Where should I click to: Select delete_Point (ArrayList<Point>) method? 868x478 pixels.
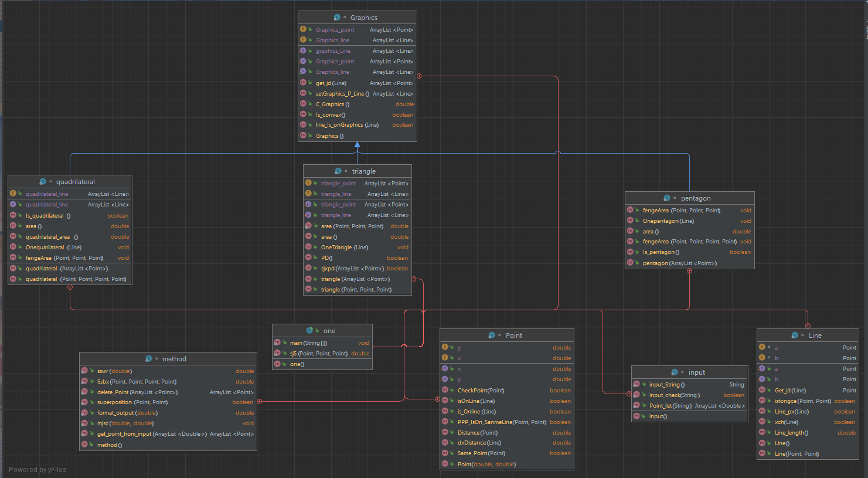tap(137, 392)
